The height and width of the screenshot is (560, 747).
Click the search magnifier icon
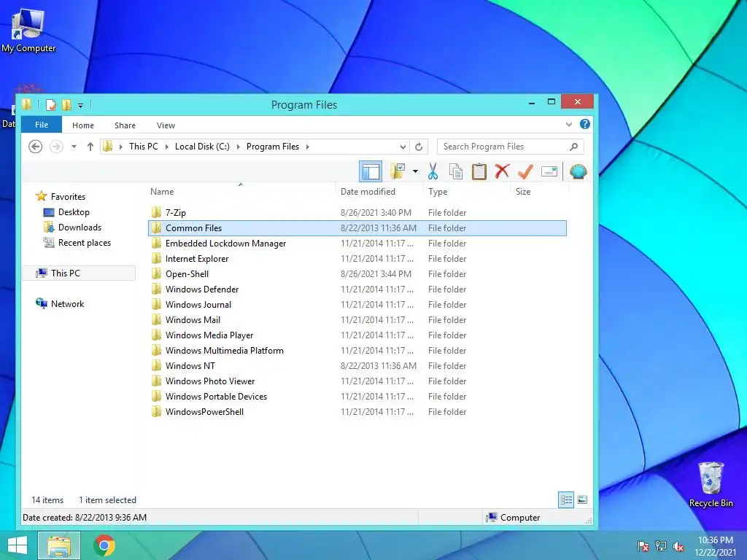coord(573,147)
